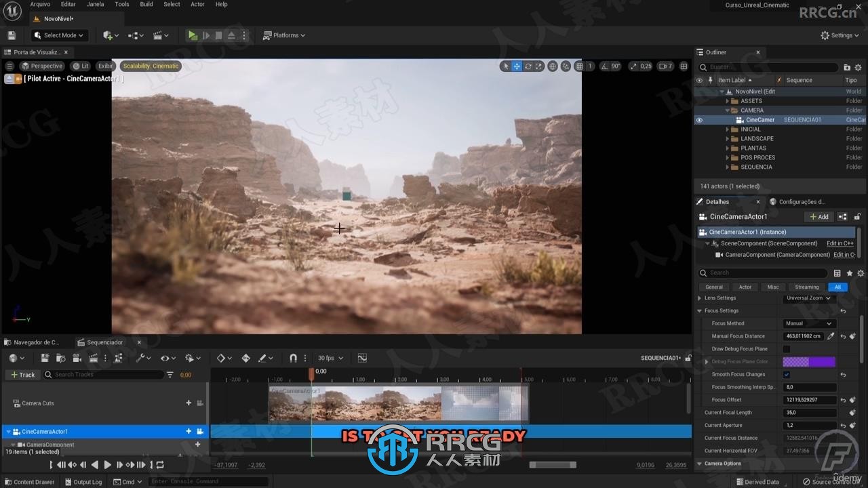Add keyframe for Current Focal Length
This screenshot has height=488, width=868.
click(x=852, y=413)
